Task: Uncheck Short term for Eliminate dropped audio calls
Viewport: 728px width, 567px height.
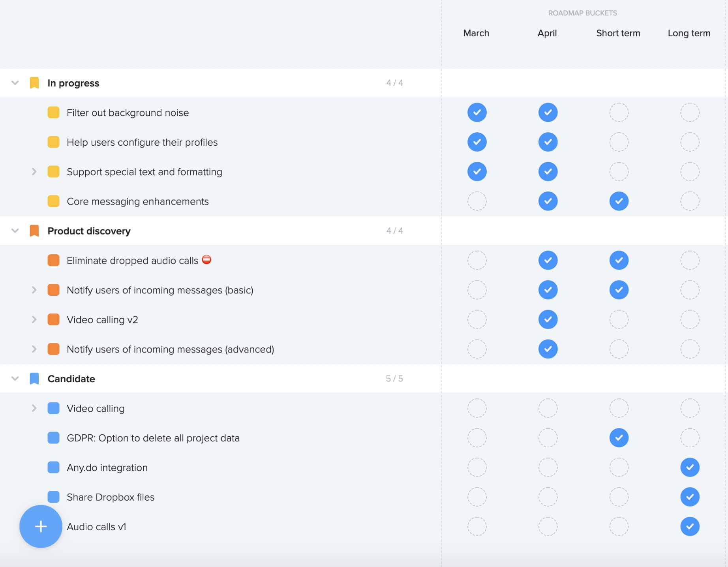Action: (x=619, y=261)
